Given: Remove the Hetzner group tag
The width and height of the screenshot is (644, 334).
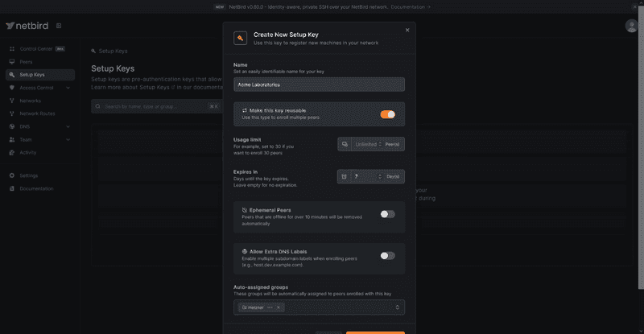Looking at the screenshot, I should pyautogui.click(x=279, y=307).
